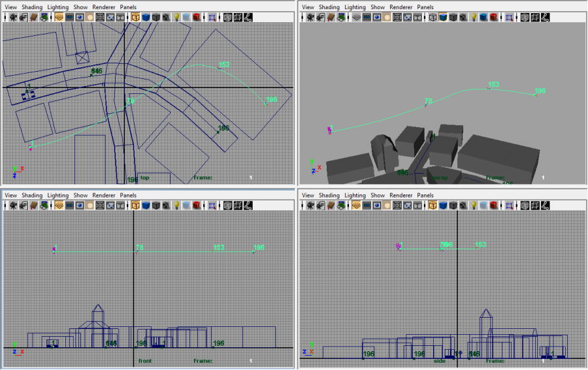Click Select Camera icon in persp panel
Viewport: 588px width, 370px height.
(310, 17)
